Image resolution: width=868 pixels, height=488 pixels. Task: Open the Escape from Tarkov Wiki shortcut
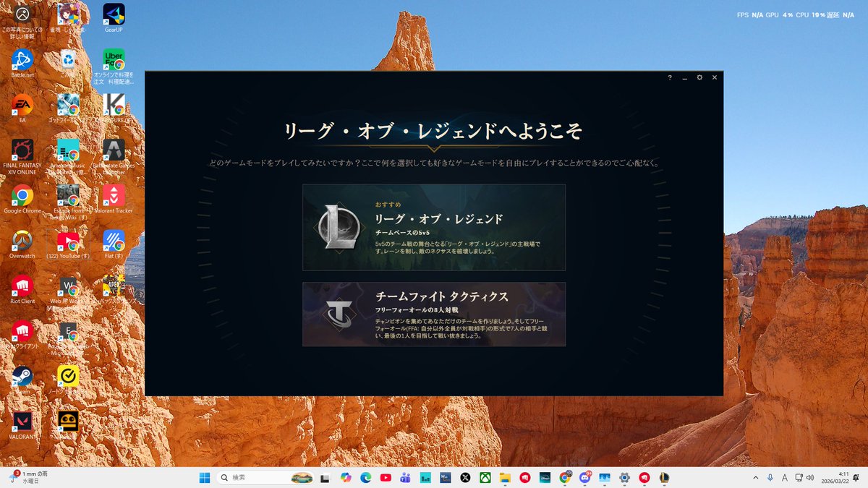click(x=67, y=202)
